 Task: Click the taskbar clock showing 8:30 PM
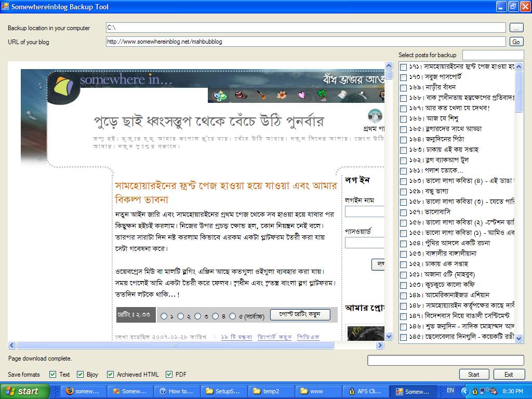coord(513,391)
